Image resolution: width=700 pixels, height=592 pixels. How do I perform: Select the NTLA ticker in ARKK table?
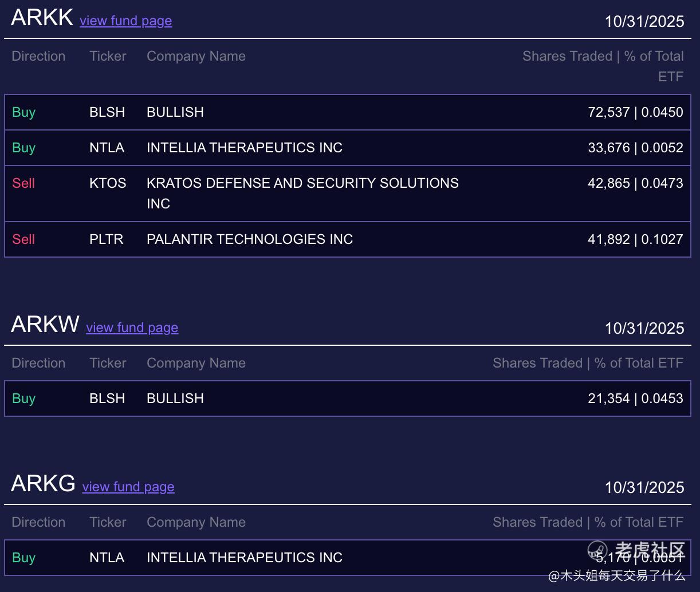point(107,148)
